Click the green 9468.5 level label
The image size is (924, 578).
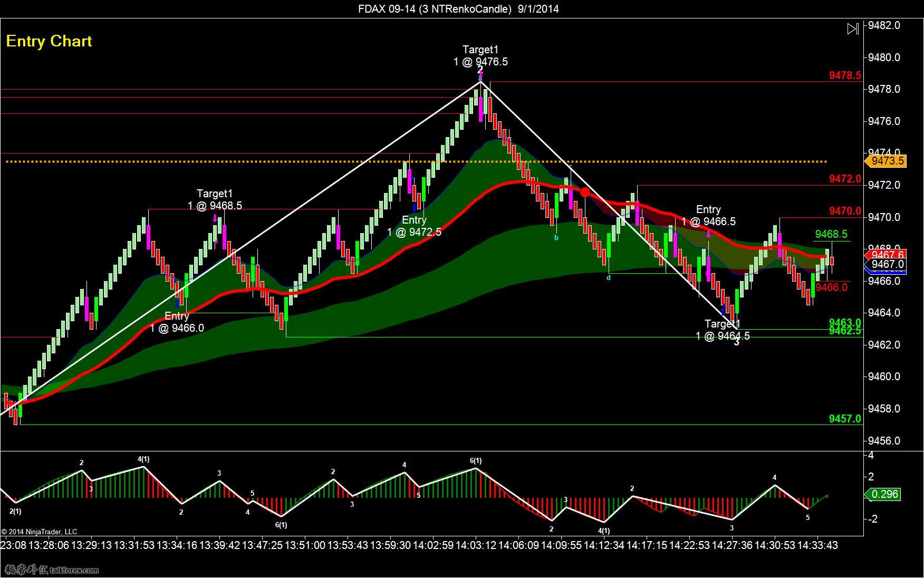click(831, 234)
